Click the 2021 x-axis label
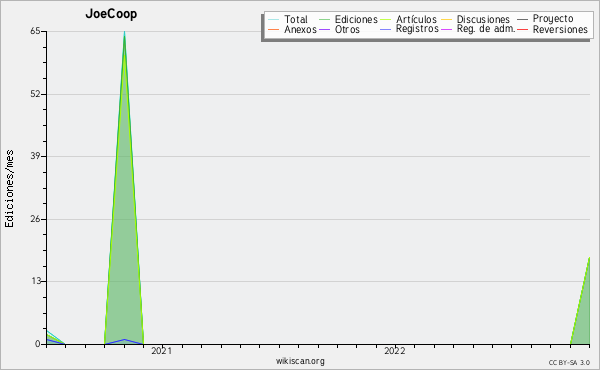The width and height of the screenshot is (600, 370). [x=161, y=351]
